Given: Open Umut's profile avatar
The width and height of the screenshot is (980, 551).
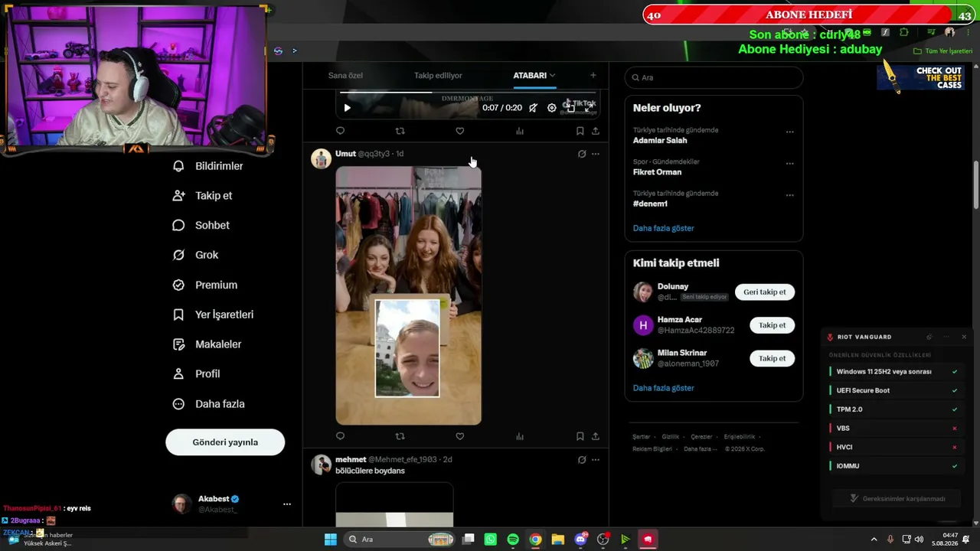Looking at the screenshot, I should [321, 158].
